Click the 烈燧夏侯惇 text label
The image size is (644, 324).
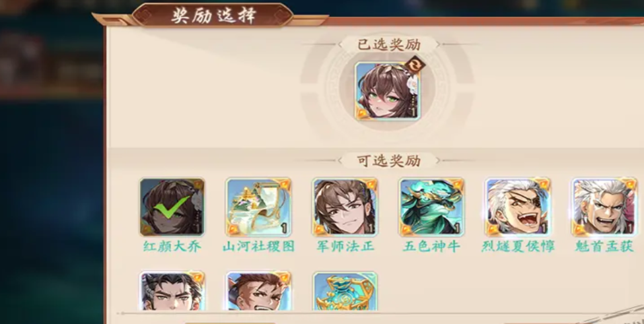518,247
